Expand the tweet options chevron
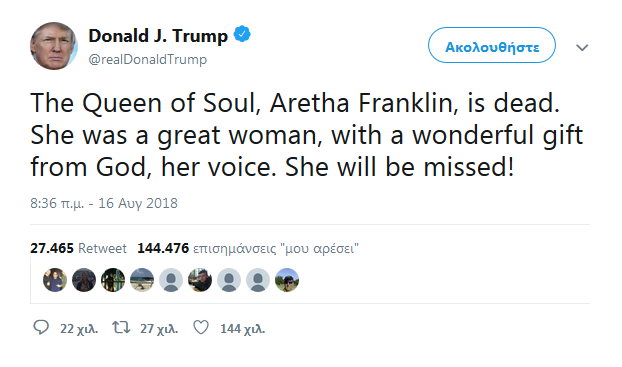Image resolution: width=622 pixels, height=367 pixels. 582,48
